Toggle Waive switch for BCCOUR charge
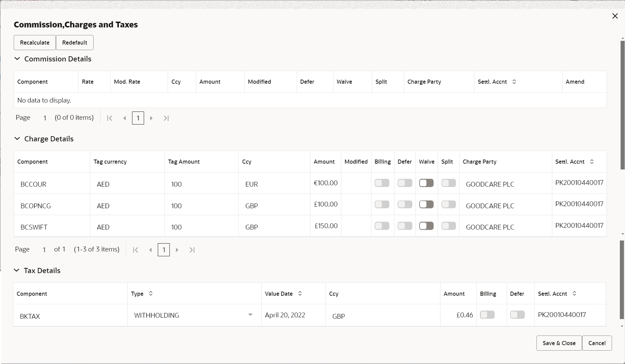 426,183
